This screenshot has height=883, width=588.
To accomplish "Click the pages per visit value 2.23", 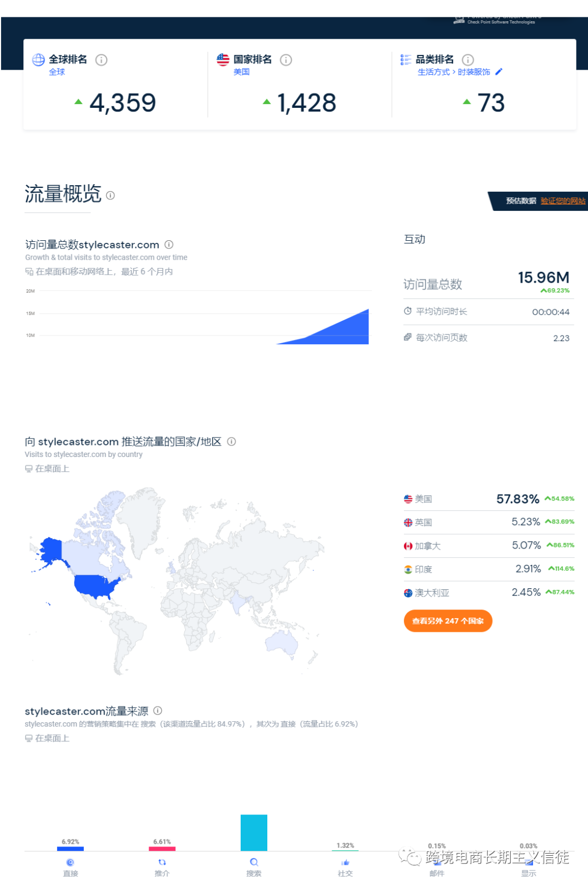I will [561, 338].
